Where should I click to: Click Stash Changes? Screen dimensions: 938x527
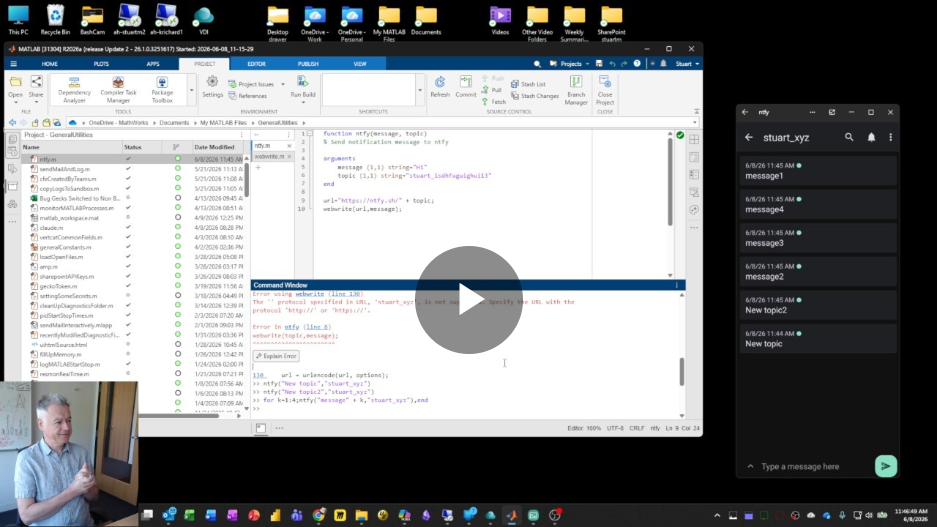pos(535,96)
